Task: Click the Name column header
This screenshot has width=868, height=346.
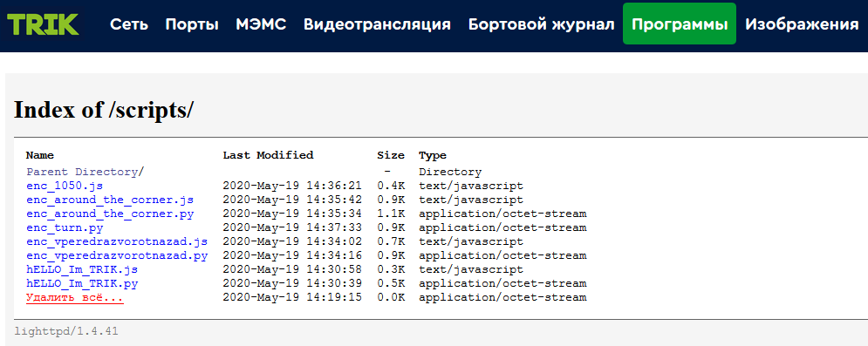Action: pos(40,155)
